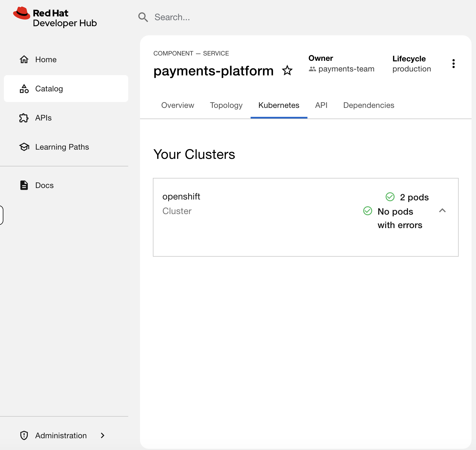
Task: Click the production lifecycle value
Action: coord(412,69)
